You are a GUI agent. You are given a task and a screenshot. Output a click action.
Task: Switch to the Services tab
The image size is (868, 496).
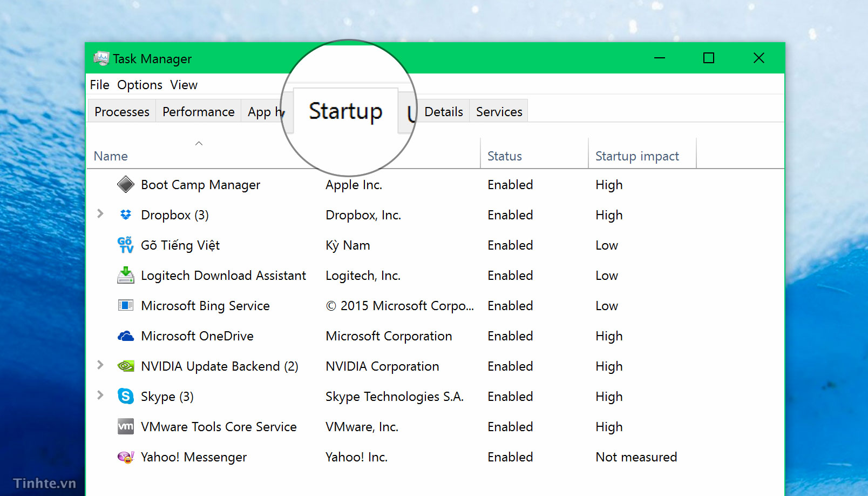click(x=499, y=111)
